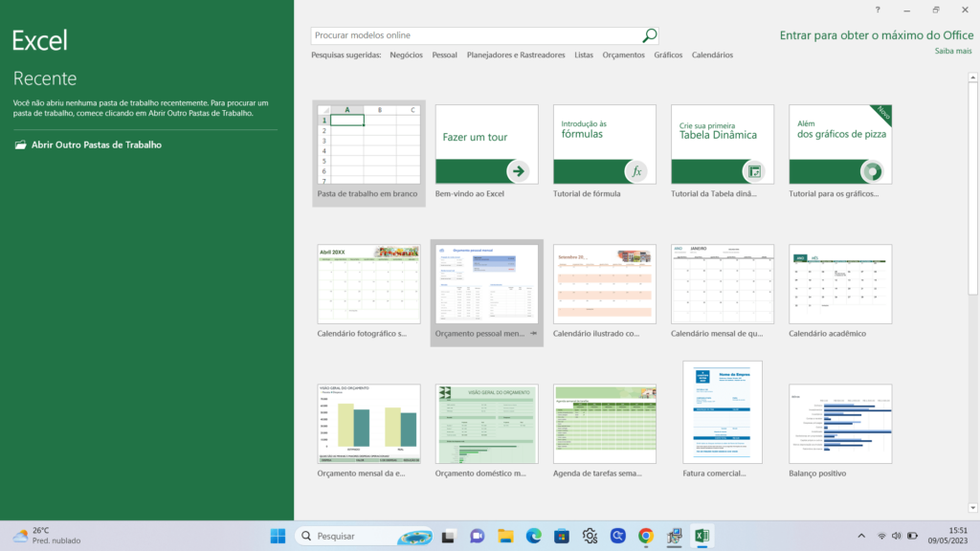
Task: Click the scrollbar down arrow in templates
Action: tap(973, 508)
